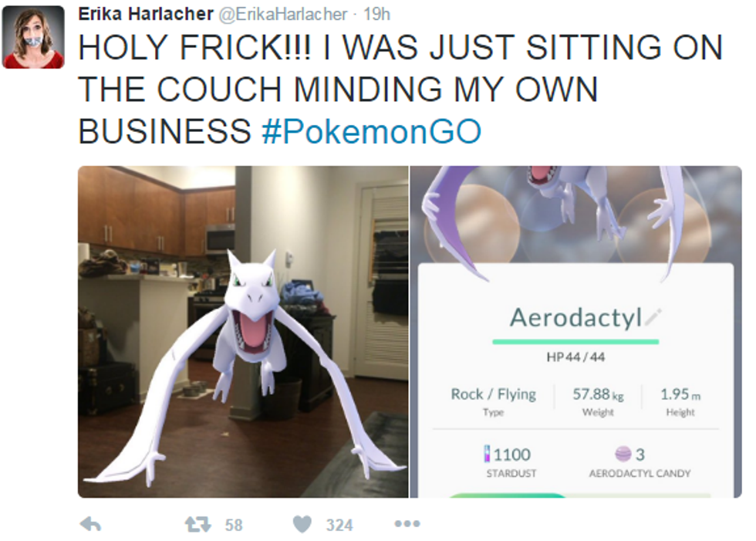
Task: Like the tweet with the heart icon
Action: coord(302,524)
